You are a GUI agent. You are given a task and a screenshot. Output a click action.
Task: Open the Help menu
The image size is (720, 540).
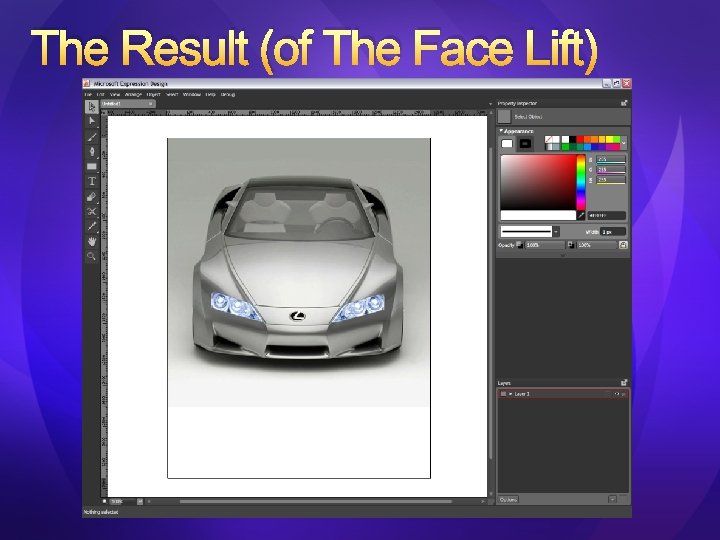pos(211,95)
